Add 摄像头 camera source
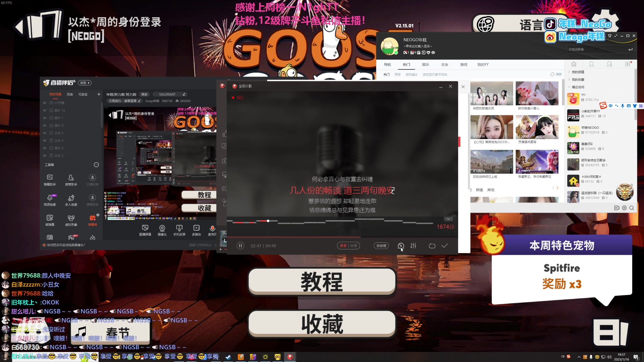This screenshot has height=362, width=644. (162, 231)
